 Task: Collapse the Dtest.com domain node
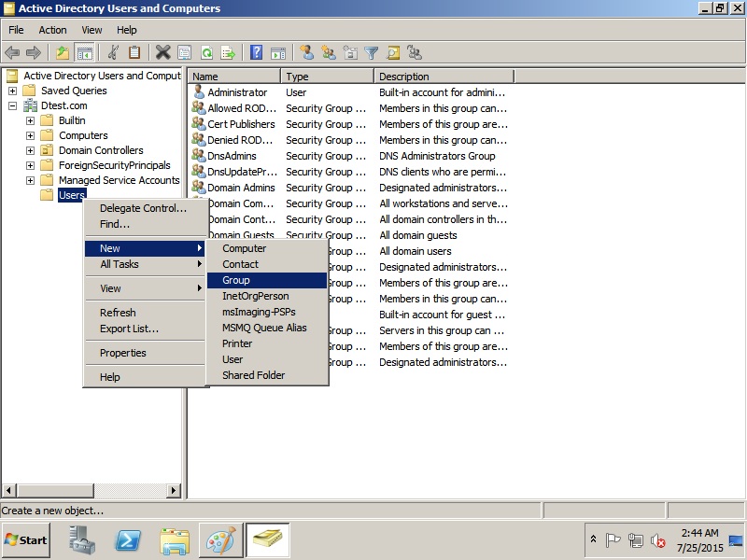pos(13,105)
